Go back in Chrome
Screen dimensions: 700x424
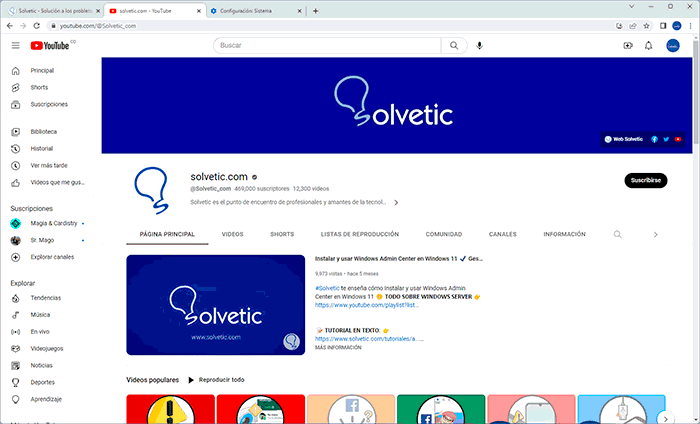(x=10, y=26)
